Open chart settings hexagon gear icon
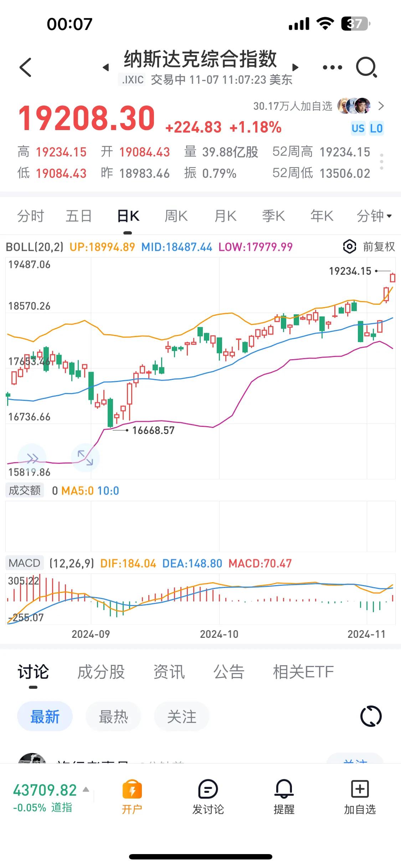The height and width of the screenshot is (868, 401). pyautogui.click(x=350, y=247)
